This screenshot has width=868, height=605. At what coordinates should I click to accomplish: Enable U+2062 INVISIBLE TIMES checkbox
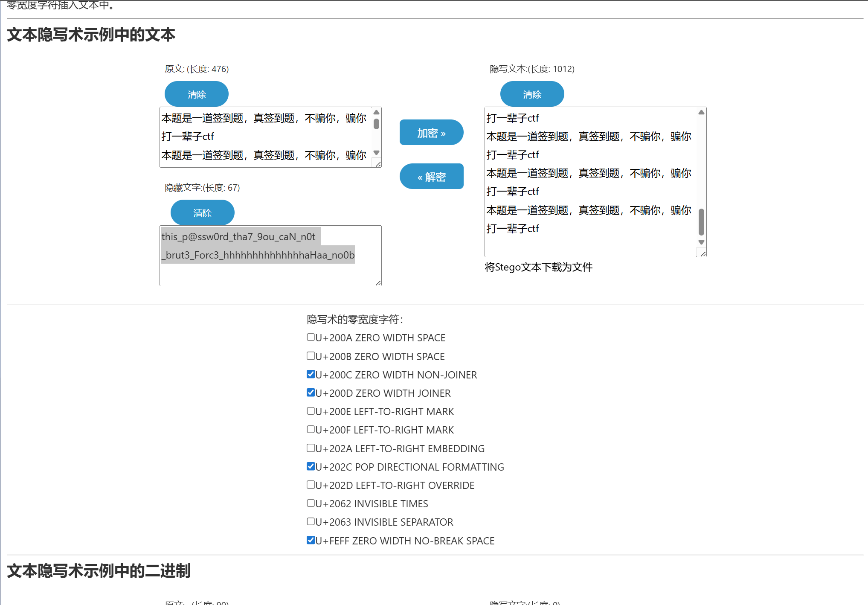pyautogui.click(x=311, y=503)
